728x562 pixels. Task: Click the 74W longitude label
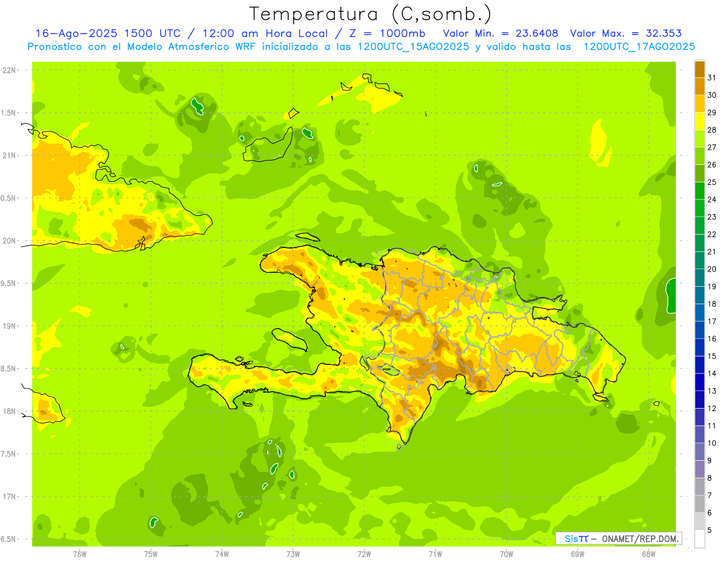pyautogui.click(x=221, y=554)
